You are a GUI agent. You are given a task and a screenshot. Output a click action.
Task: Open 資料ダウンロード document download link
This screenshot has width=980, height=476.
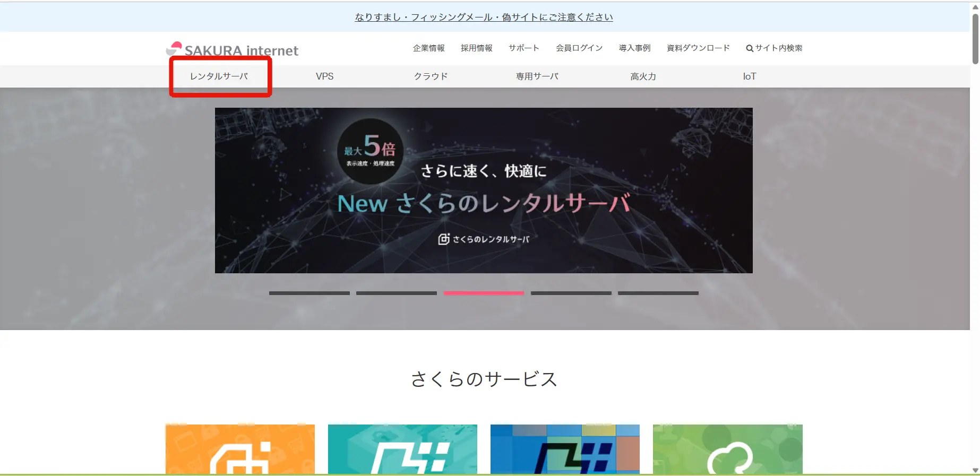(x=698, y=48)
